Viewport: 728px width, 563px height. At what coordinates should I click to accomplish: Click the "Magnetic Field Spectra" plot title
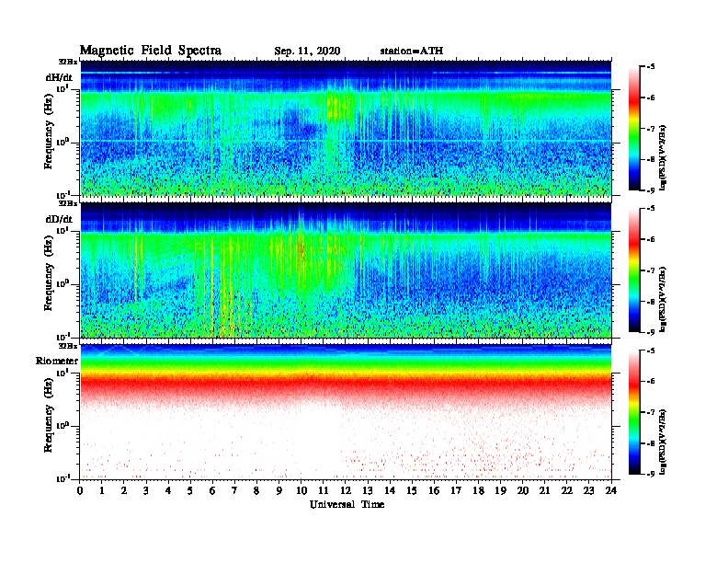(x=151, y=51)
